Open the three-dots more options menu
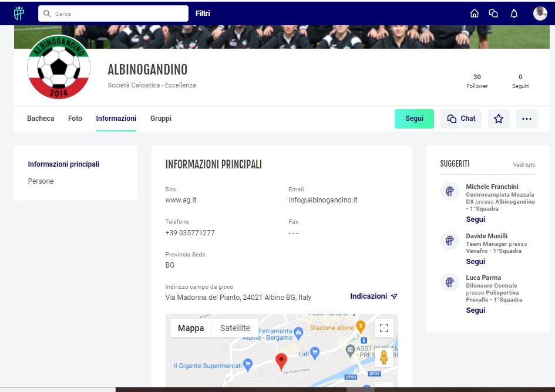Image resolution: width=555 pixels, height=392 pixels. tap(527, 119)
